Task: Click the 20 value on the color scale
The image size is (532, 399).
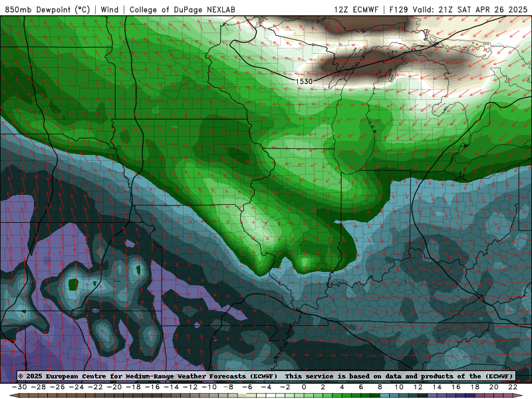Action: pos(494,387)
